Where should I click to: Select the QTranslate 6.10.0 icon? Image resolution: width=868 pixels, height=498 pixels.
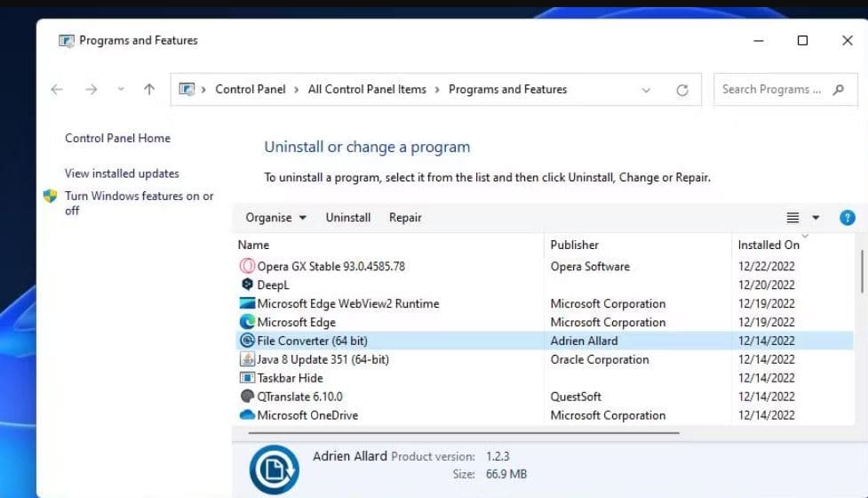point(247,397)
